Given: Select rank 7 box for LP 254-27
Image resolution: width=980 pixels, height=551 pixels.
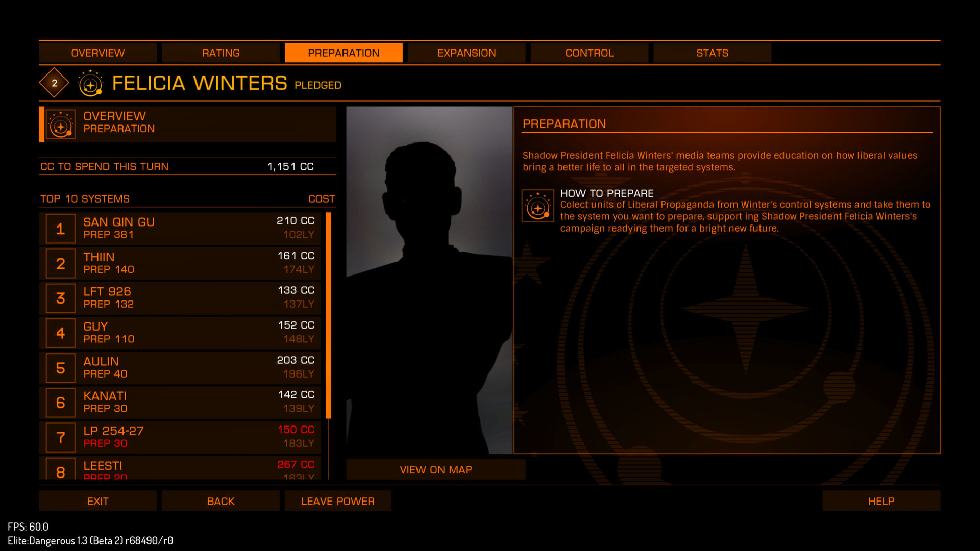Looking at the screenshot, I should pos(60,437).
